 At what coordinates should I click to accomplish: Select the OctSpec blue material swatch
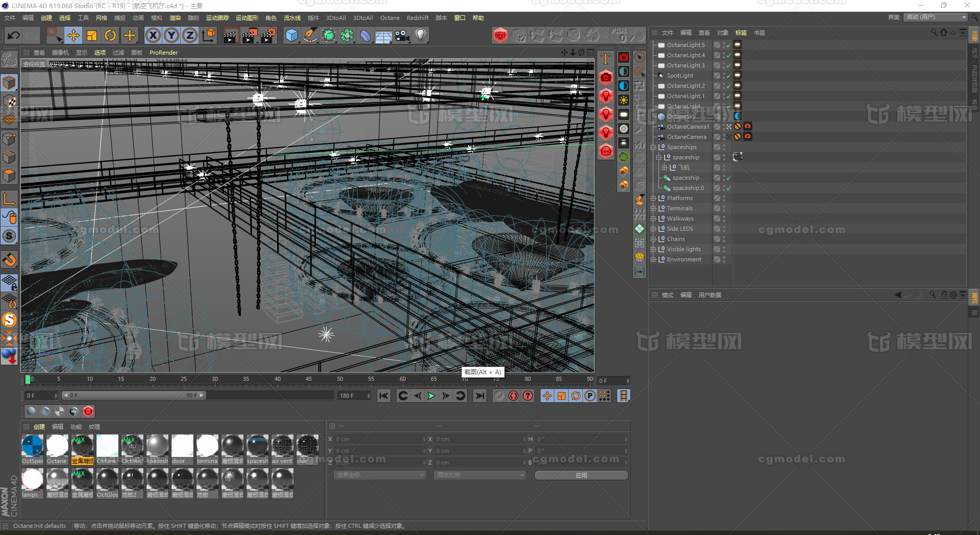click(33, 446)
